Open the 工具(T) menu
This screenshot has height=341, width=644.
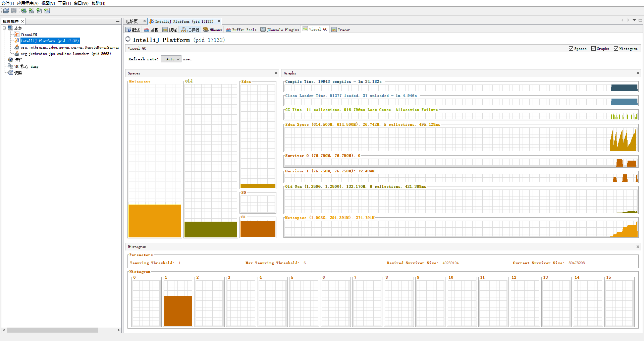click(64, 3)
